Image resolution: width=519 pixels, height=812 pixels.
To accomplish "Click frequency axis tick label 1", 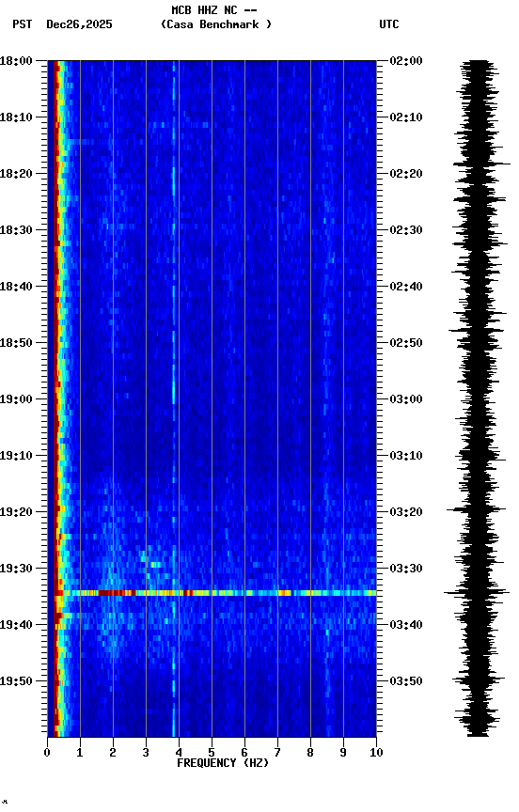I will [x=80, y=753].
